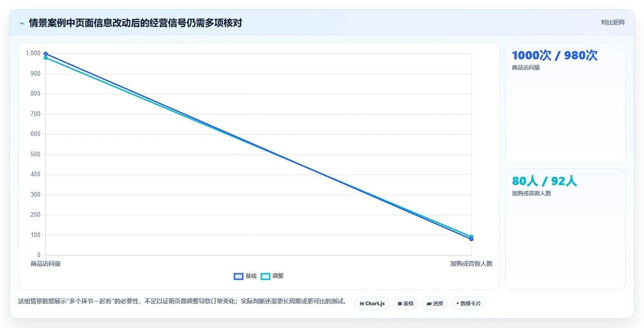
Task: Click the blue 基线 legend color box
Action: tap(239, 276)
